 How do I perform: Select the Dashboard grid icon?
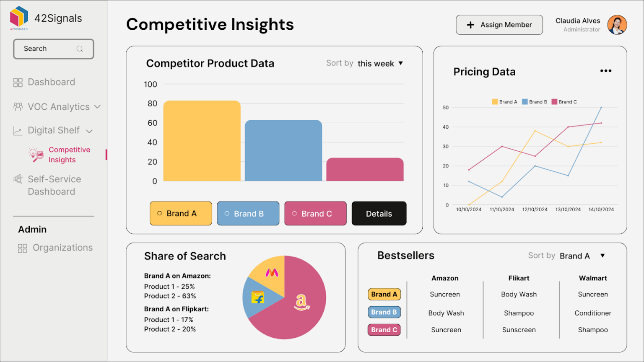click(x=18, y=82)
